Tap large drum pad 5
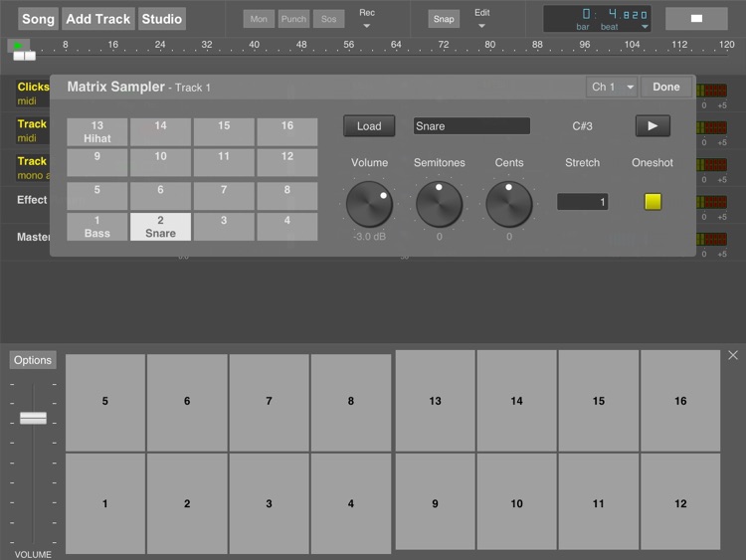This screenshot has height=560, width=746. tap(105, 402)
